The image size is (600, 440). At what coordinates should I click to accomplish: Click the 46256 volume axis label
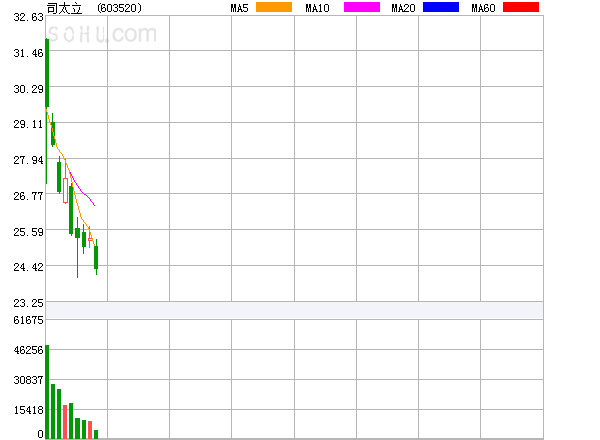(x=28, y=350)
